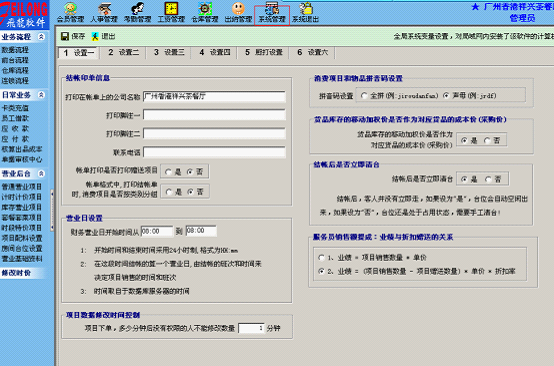
Task: Open 连锁流程 in sidebar
Action: 15,81
